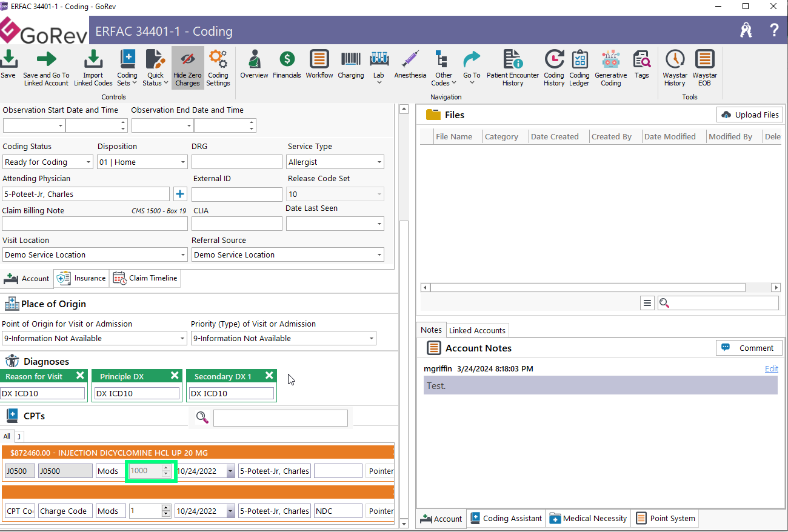The height and width of the screenshot is (532, 788).
Task: Open Generative Coding
Action: click(x=611, y=68)
